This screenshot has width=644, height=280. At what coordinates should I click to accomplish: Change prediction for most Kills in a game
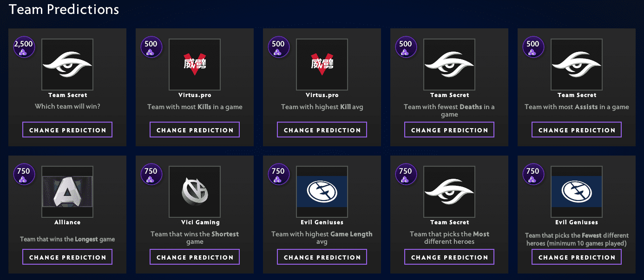coord(195,130)
